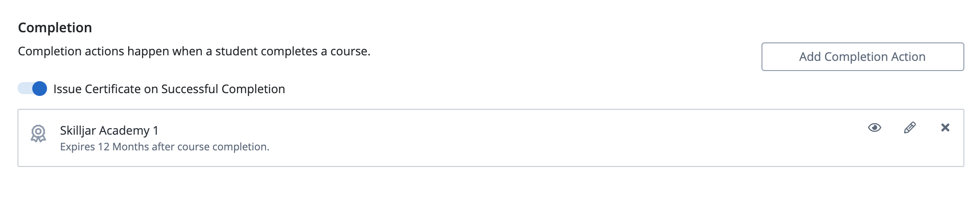Click the blue knob of the certificate switch

[x=40, y=89]
